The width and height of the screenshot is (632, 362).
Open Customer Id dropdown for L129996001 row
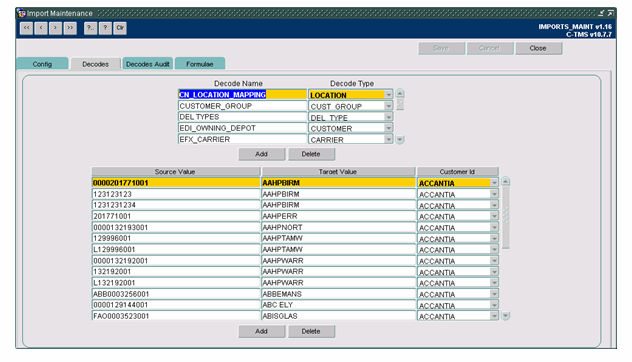pyautogui.click(x=494, y=250)
